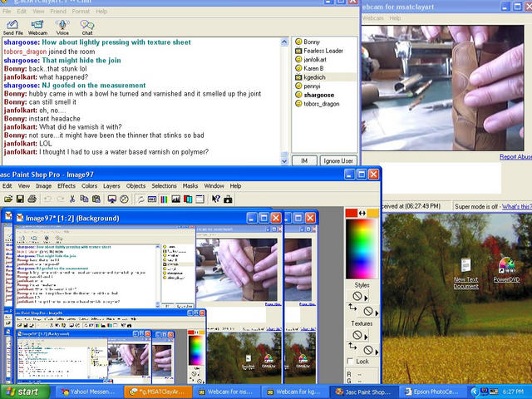Expand foreground style flyout arrow
The height and width of the screenshot is (399, 532).
[x=366, y=298]
